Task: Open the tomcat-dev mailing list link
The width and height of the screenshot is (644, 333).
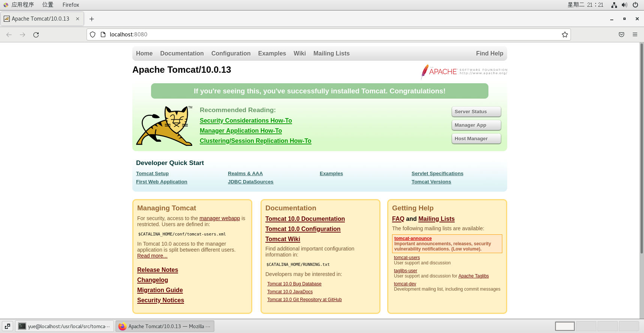Action: coord(405,284)
